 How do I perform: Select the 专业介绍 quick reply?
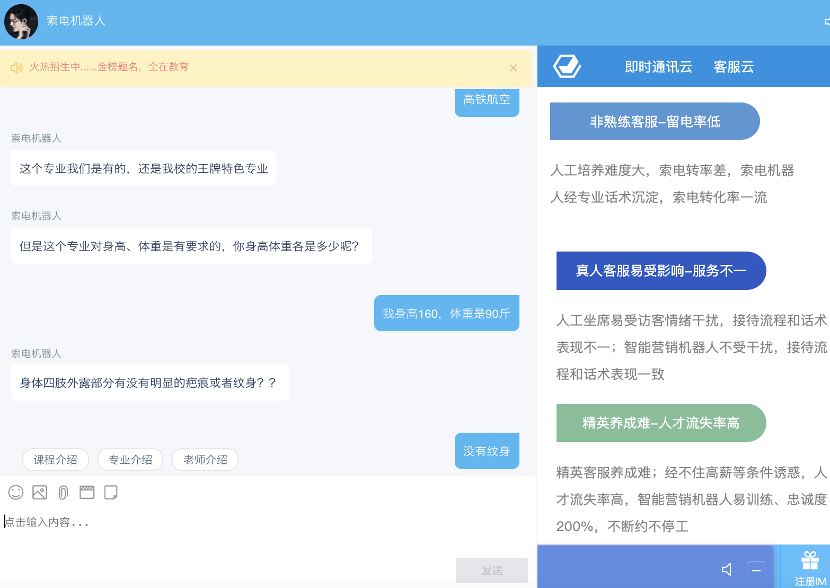130,460
